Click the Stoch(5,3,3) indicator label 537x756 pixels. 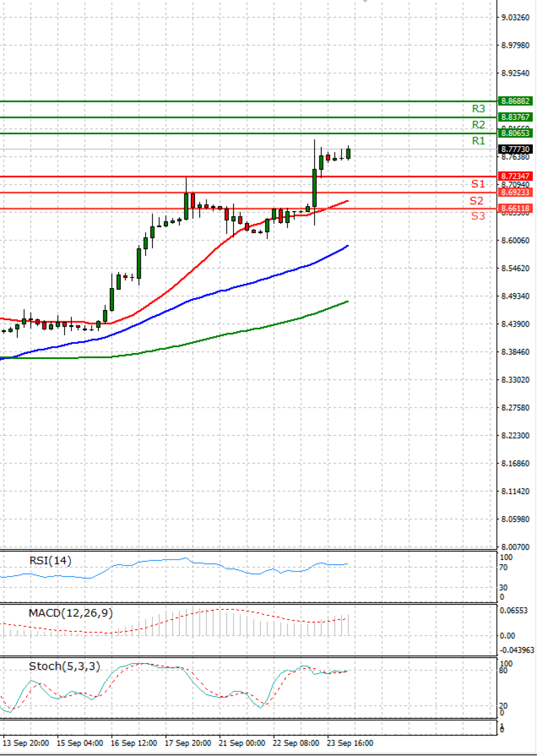point(64,666)
